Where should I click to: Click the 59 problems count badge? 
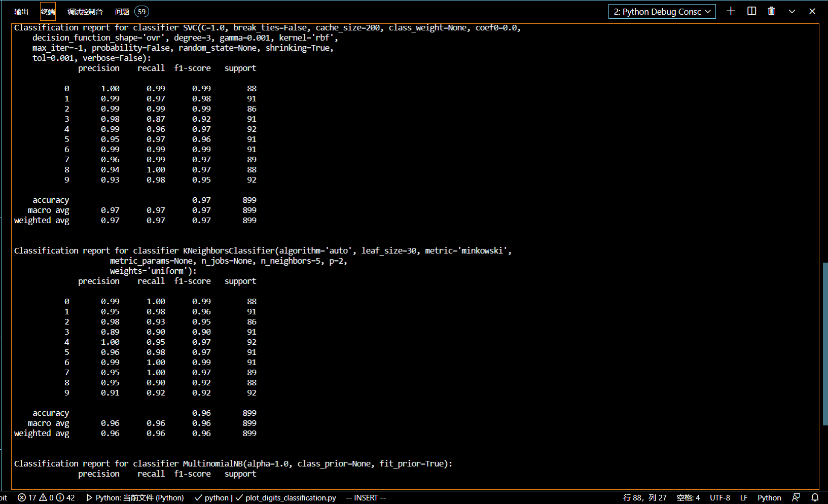point(141,12)
